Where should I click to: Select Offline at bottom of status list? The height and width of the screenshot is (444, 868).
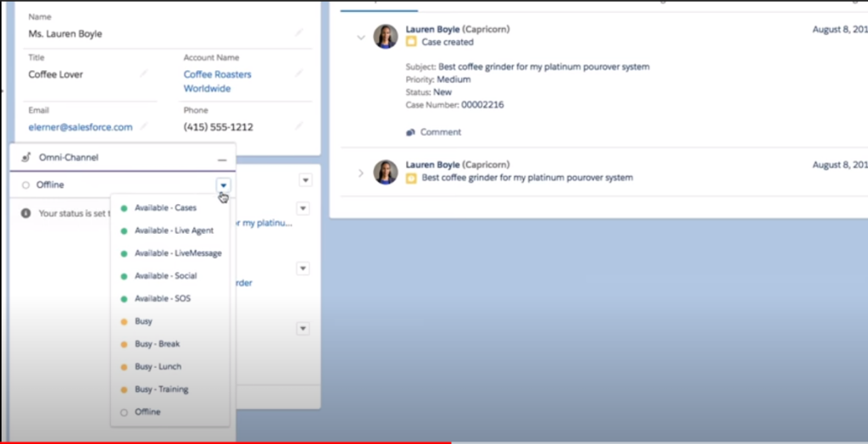pos(147,412)
